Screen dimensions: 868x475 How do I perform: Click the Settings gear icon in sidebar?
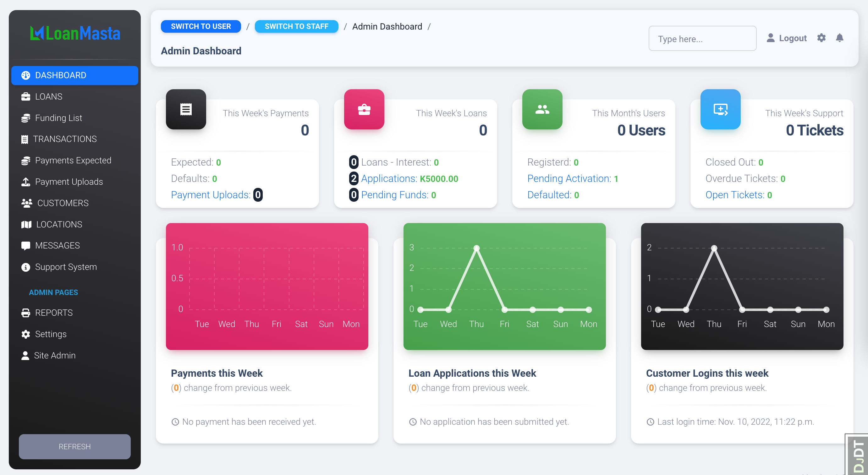25,334
